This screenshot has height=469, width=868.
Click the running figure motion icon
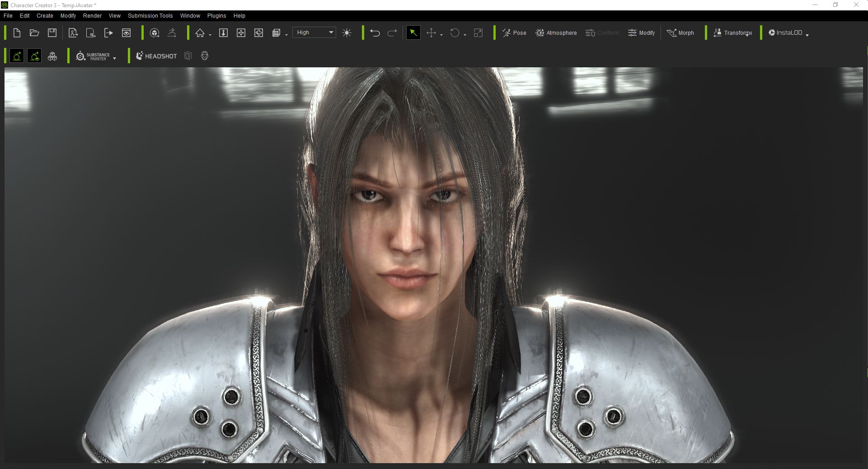click(x=172, y=33)
